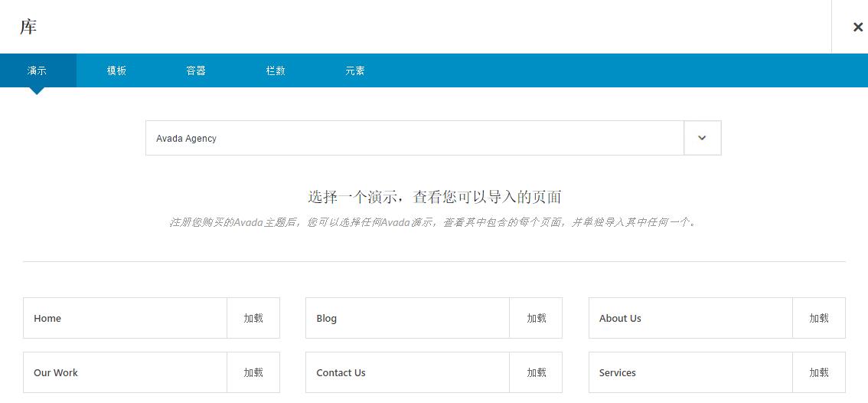This screenshot has width=868, height=403.
Task: Select the Services page label
Action: point(617,372)
